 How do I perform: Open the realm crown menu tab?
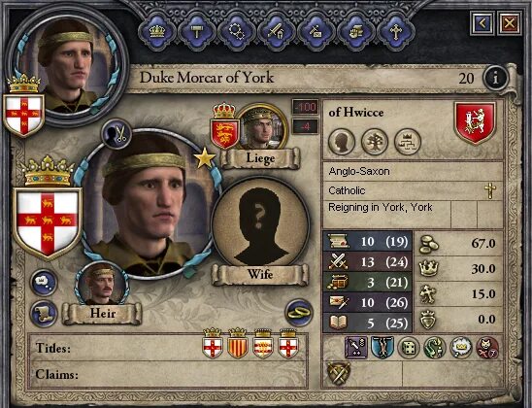tap(157, 32)
